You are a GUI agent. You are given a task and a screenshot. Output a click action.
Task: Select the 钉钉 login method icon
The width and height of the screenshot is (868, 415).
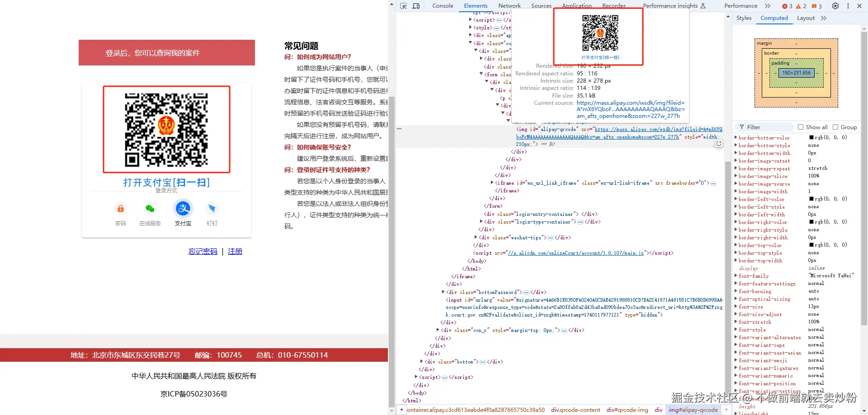[212, 209]
